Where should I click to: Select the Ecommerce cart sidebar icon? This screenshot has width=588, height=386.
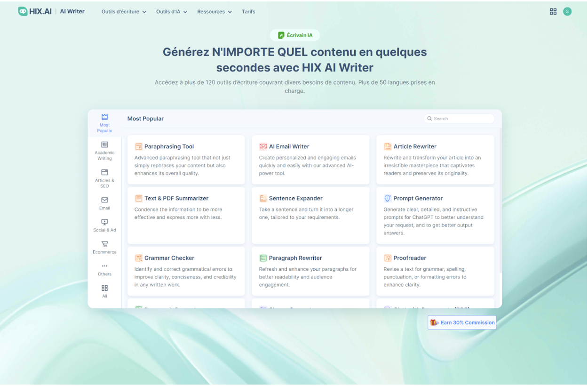tap(104, 244)
